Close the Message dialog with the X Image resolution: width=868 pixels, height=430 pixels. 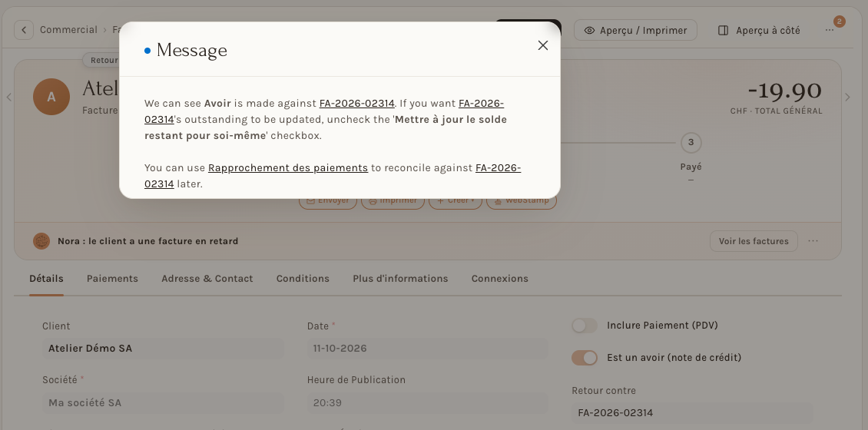(x=542, y=45)
